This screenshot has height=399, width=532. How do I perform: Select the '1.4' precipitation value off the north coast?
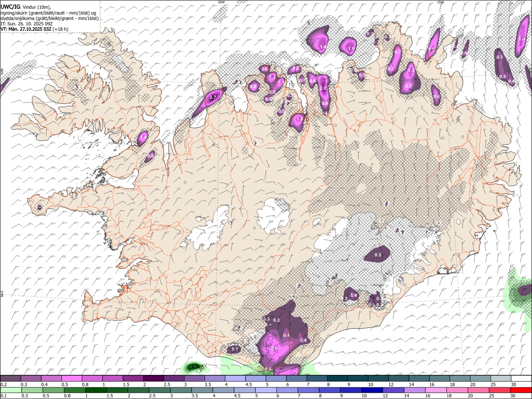coord(323,47)
